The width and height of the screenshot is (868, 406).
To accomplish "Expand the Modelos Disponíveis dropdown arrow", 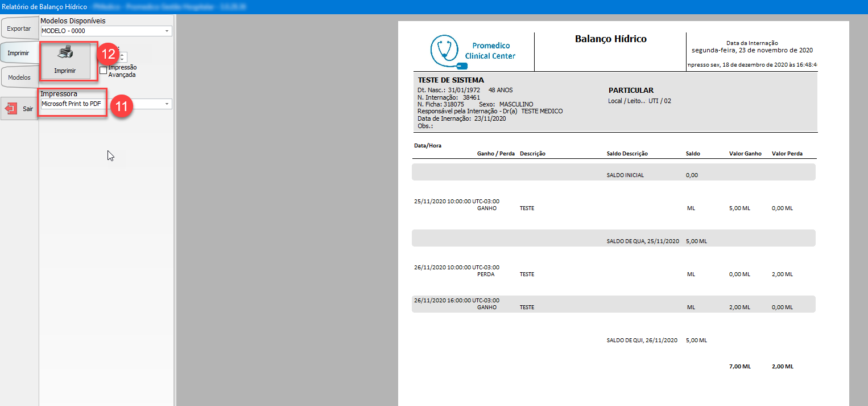I will click(167, 31).
